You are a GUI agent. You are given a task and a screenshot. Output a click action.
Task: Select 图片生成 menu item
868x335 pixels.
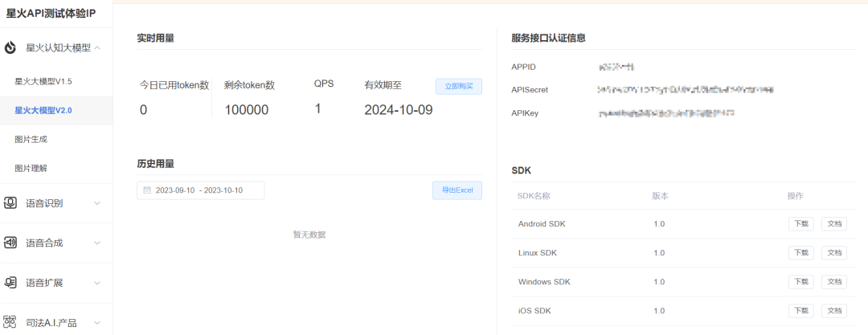[x=31, y=140]
